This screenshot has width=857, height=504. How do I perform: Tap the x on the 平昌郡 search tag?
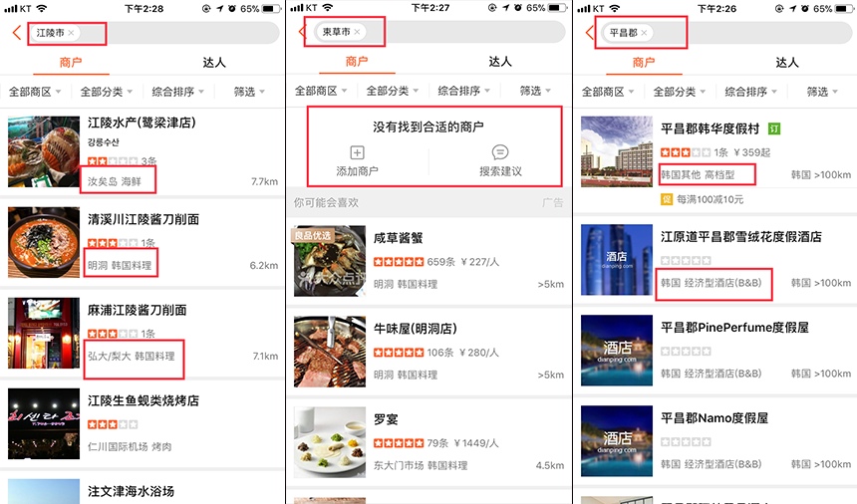pos(644,33)
